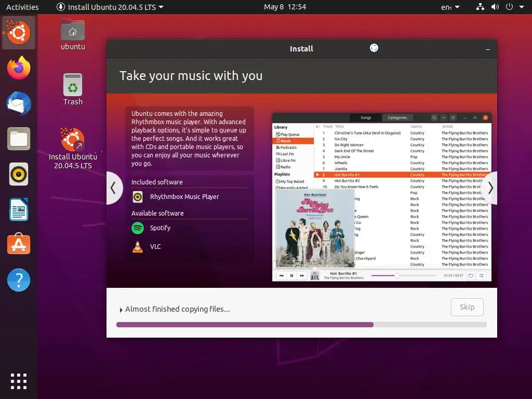532x399 pixels.
Task: Click the previous track button in Rhythmbox screenshot
Action: [281, 275]
